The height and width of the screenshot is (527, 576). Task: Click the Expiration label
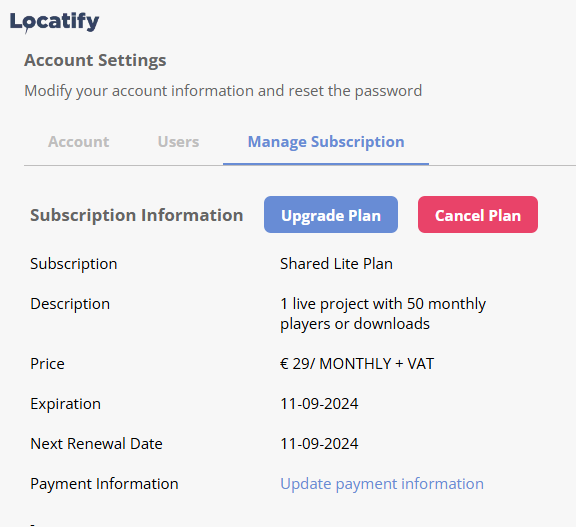pyautogui.click(x=65, y=404)
